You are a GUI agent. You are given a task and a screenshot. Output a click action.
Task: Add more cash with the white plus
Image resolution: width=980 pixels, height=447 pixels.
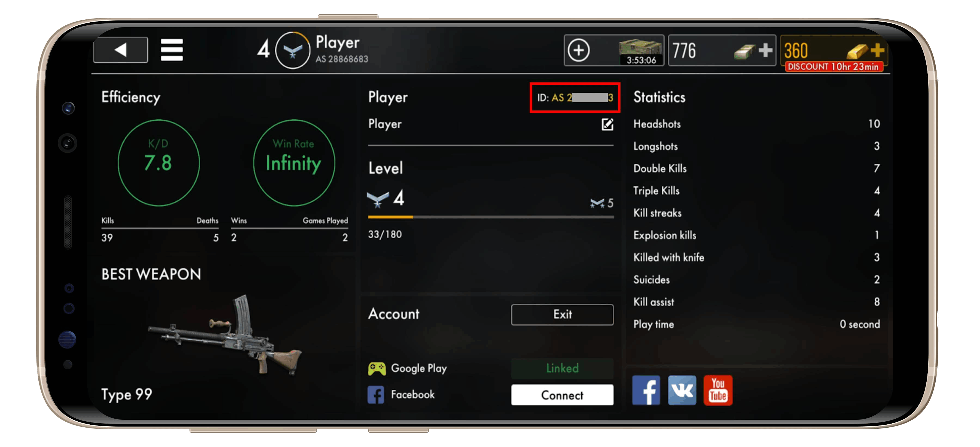[x=765, y=50]
